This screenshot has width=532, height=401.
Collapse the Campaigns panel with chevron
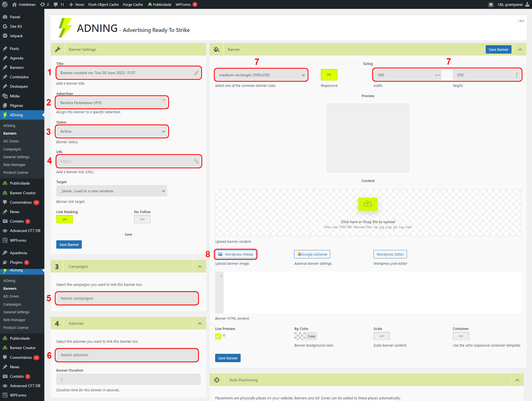click(200, 267)
